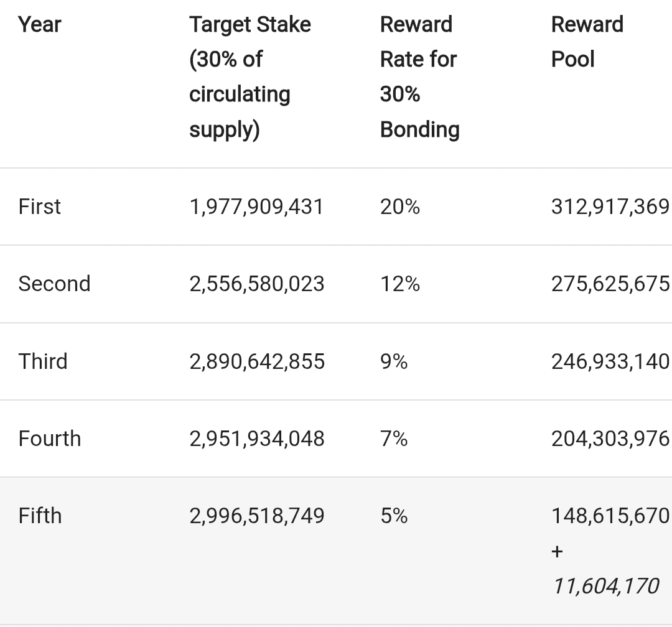Click the Year column header
This screenshot has width=672, height=627.
(x=40, y=25)
